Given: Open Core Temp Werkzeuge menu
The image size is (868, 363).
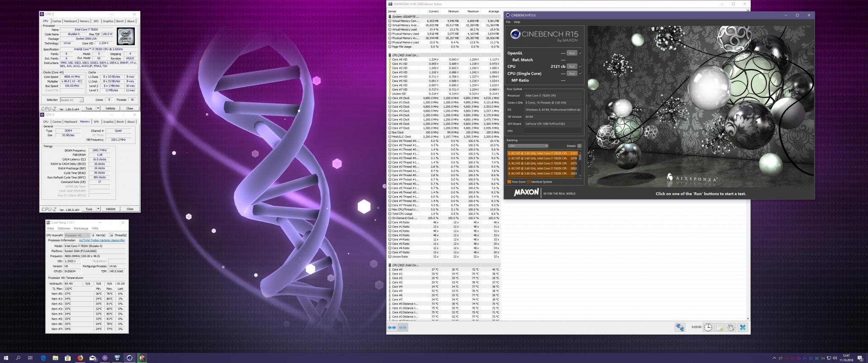Looking at the screenshot, I should 81,228.
